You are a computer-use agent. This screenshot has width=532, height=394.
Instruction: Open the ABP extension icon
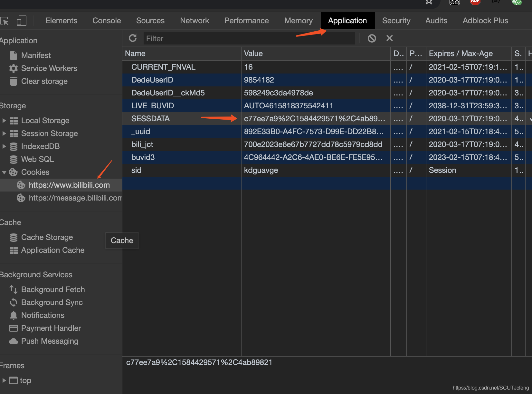coord(475,2)
